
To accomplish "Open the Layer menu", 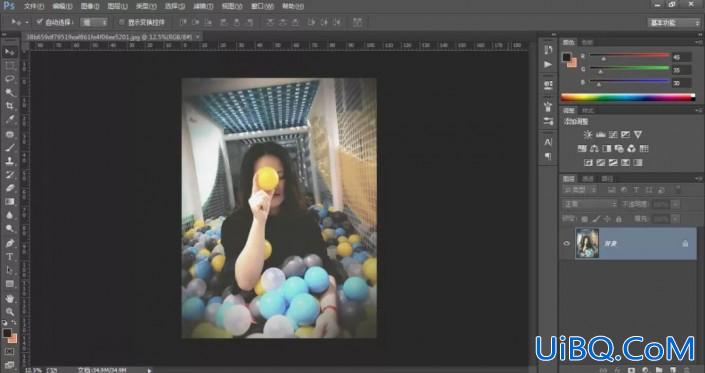I will tap(117, 6).
